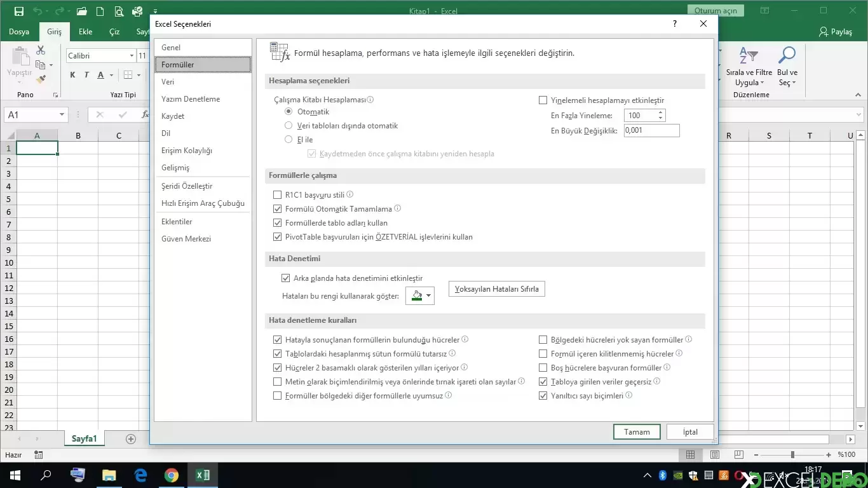Screen dimensions: 868x488
Task: Uncheck Yanıltıcı sayı biçimleri checkbox
Action: (543, 396)
